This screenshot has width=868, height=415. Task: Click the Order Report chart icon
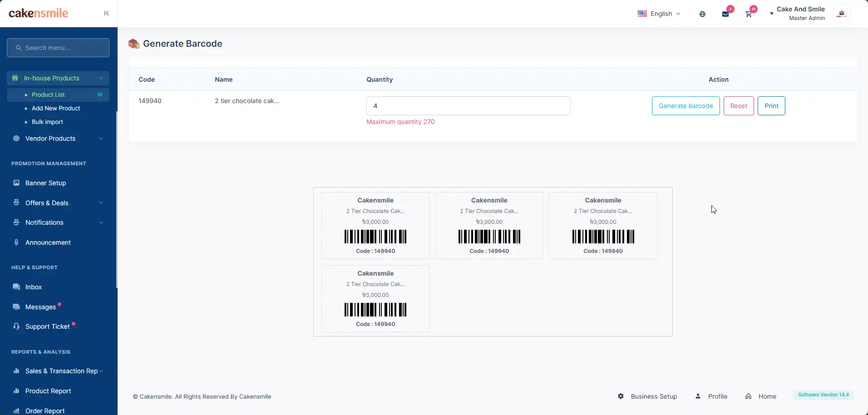16,411
